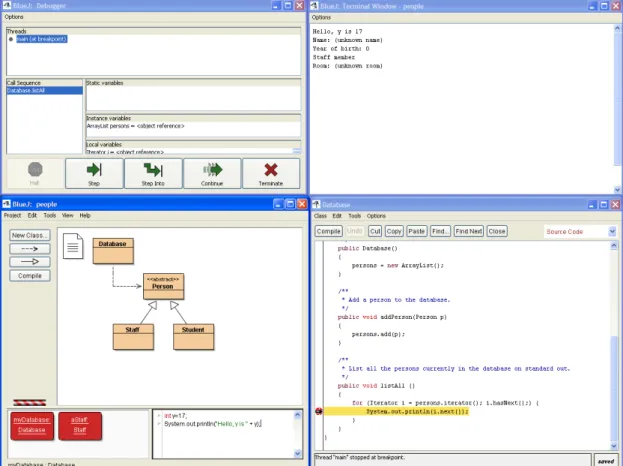Click the "Hello, y is 17" terminal line
The width and height of the screenshot is (623, 466).
click(x=337, y=31)
